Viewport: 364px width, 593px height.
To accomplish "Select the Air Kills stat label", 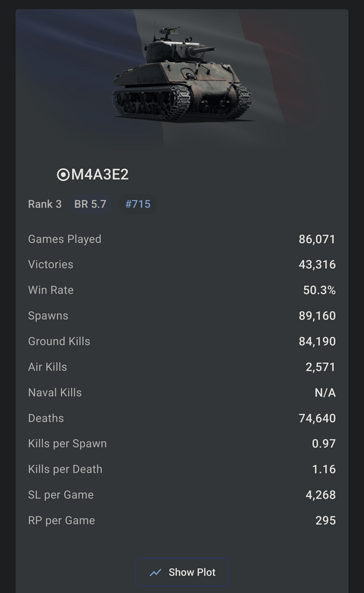I will pos(47,366).
